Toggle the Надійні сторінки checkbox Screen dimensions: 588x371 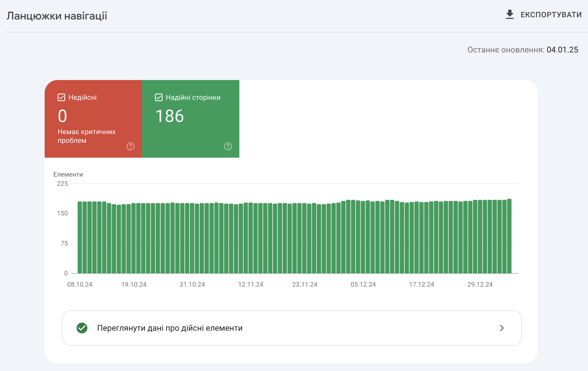[x=159, y=97]
